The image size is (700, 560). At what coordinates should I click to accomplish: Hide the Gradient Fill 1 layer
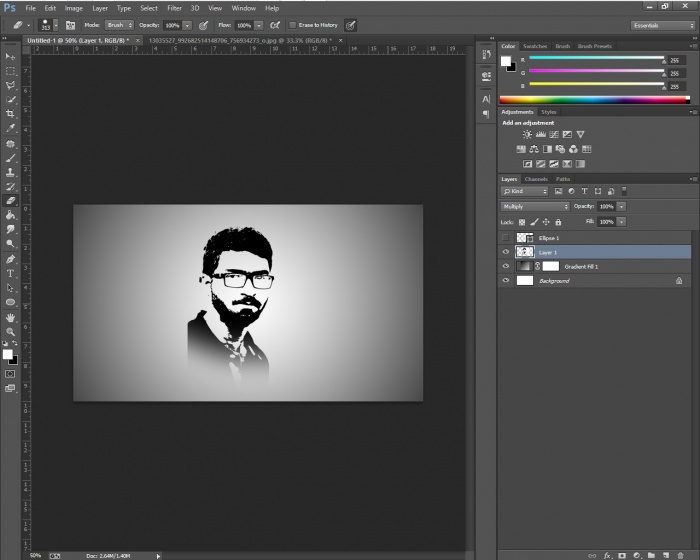(x=506, y=267)
